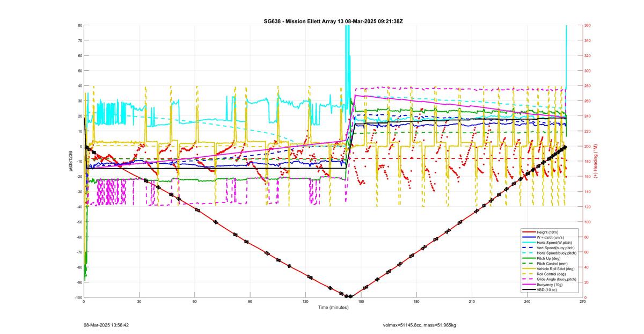Click the right heading-axis tick label '160'
Image resolution: width=644 pixels, height=334 pixels.
[x=588, y=176]
